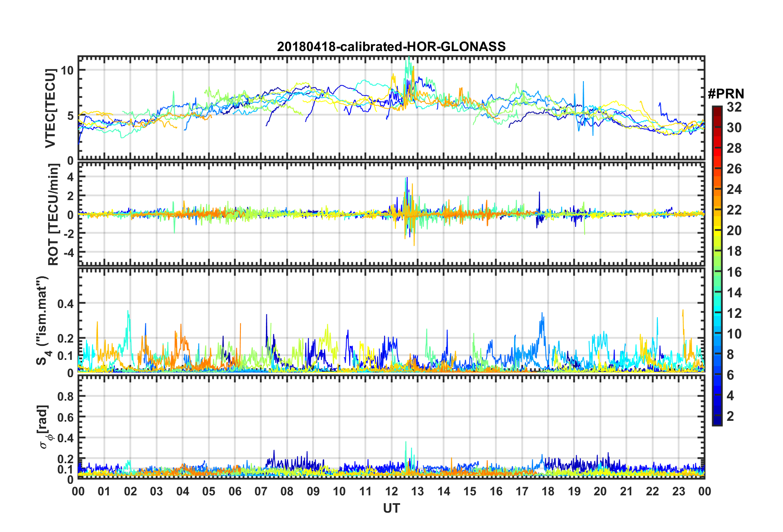This screenshot has height=532, width=783.
Task: Click the 18 tick label on PRN colorbar
Action: point(734,252)
